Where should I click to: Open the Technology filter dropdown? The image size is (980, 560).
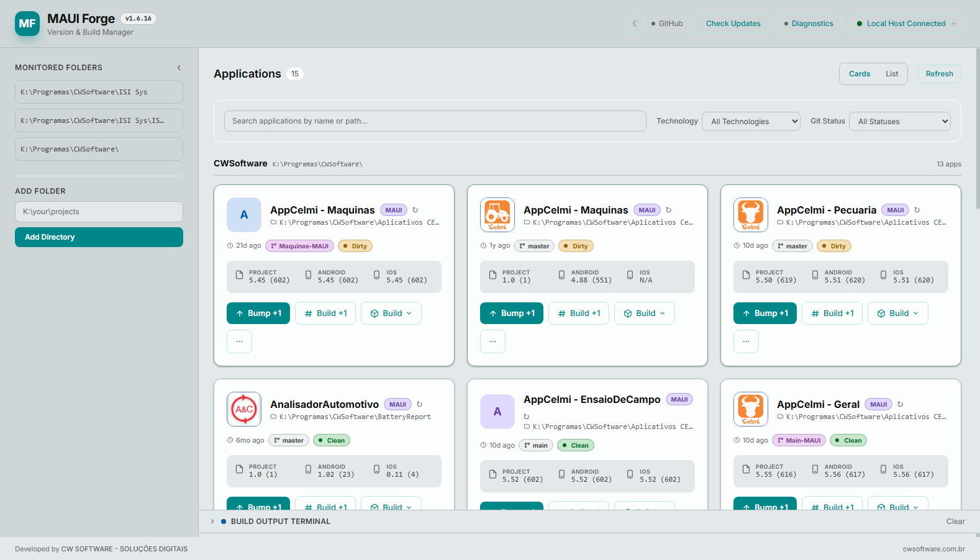tap(751, 121)
